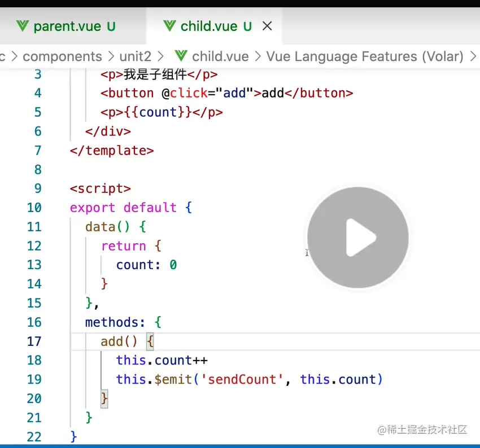This screenshot has width=480, height=448.
Task: Click the 'count: 0' property line
Action: tap(146, 265)
